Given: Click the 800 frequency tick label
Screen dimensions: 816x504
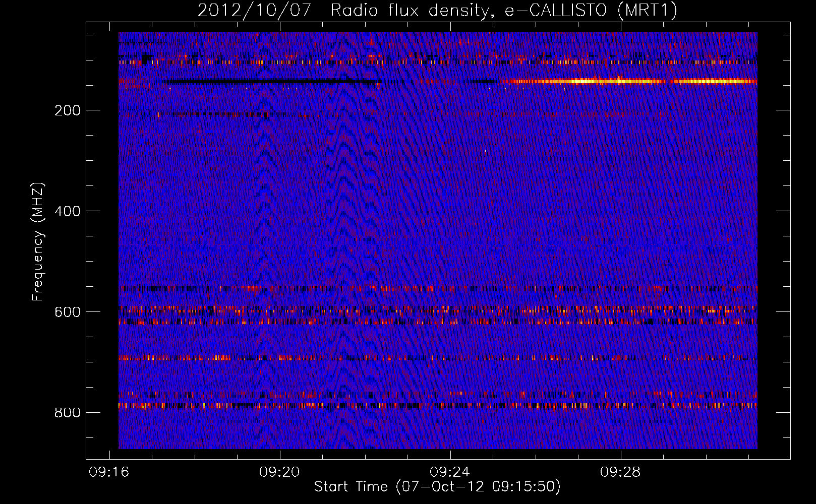Looking at the screenshot, I should coord(68,413).
